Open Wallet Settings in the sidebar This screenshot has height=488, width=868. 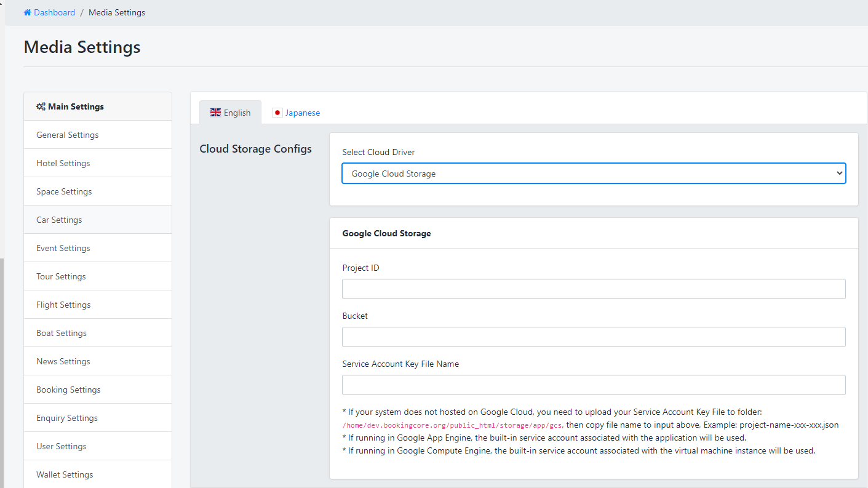click(x=65, y=474)
